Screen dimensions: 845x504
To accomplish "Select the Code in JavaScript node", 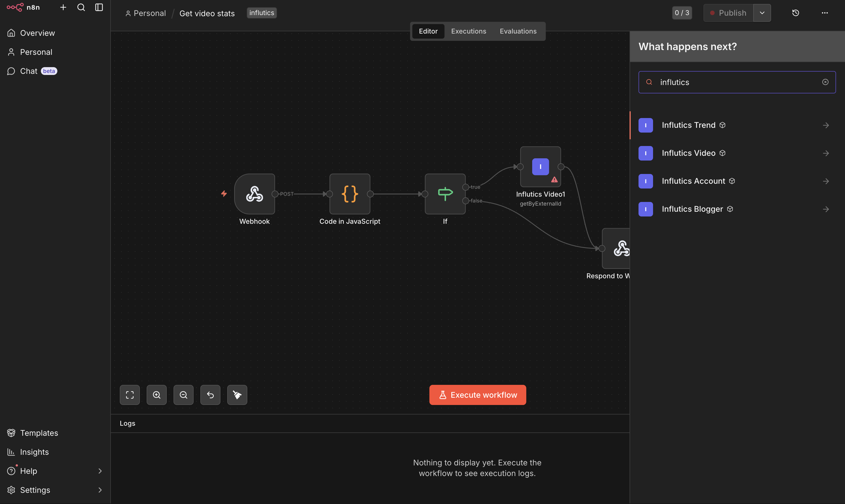I will [350, 194].
